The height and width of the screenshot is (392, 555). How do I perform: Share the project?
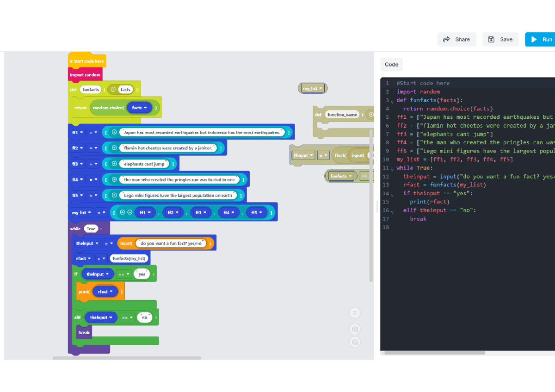point(456,39)
